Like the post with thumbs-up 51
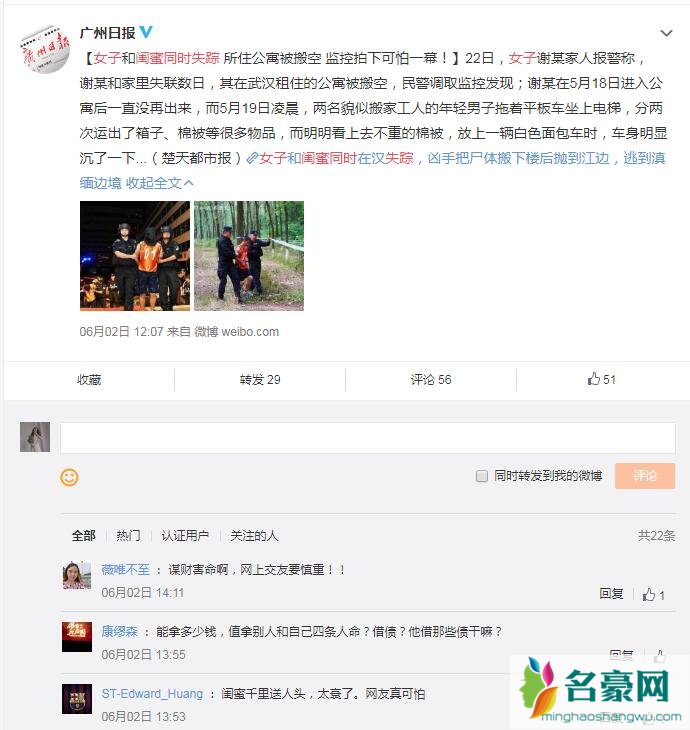Screen dimensions: 690x730 [x=601, y=379]
